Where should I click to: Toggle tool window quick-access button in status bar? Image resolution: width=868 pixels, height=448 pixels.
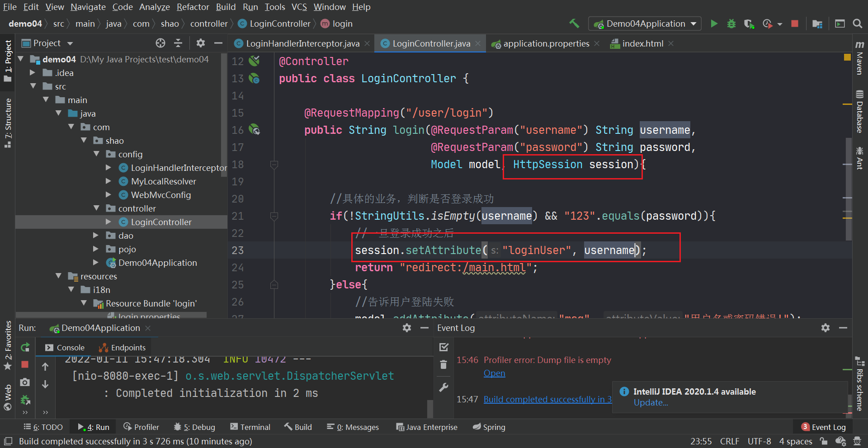(x=8, y=441)
